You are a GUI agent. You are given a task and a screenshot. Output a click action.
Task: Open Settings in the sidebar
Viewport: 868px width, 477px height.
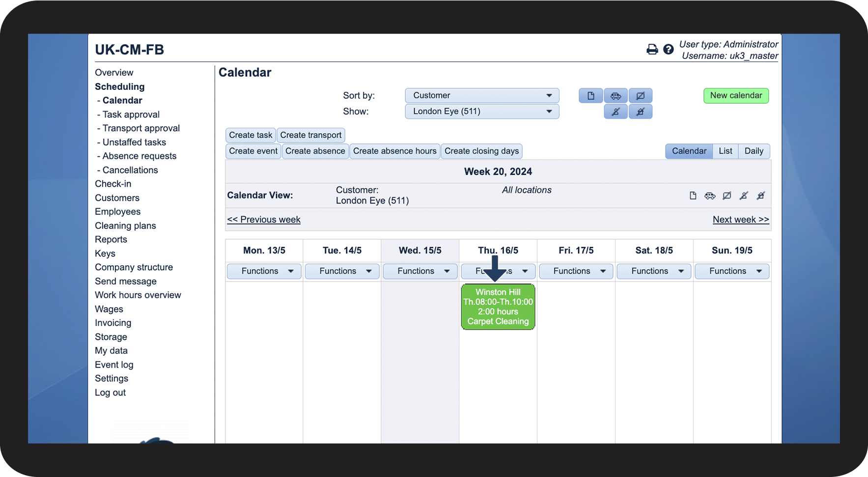(x=112, y=379)
